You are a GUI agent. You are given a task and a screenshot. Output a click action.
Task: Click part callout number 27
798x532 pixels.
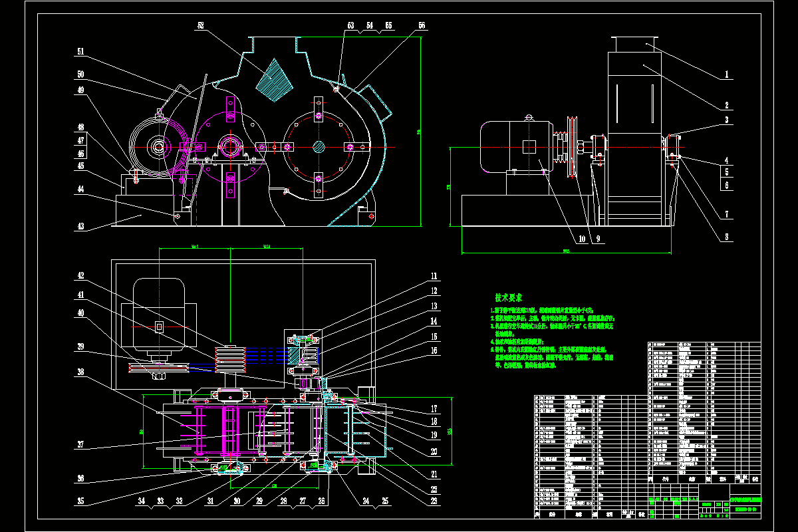point(302,502)
